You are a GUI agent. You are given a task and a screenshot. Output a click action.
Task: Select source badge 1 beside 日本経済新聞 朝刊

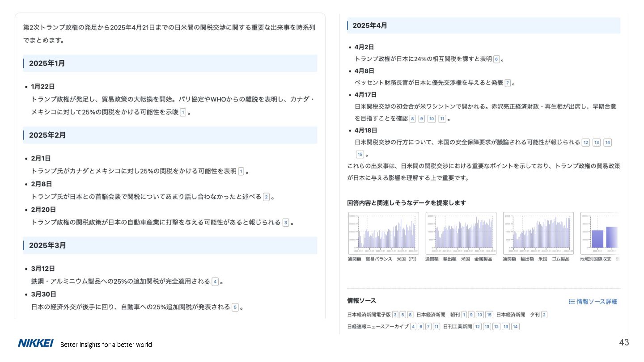pos(464,315)
